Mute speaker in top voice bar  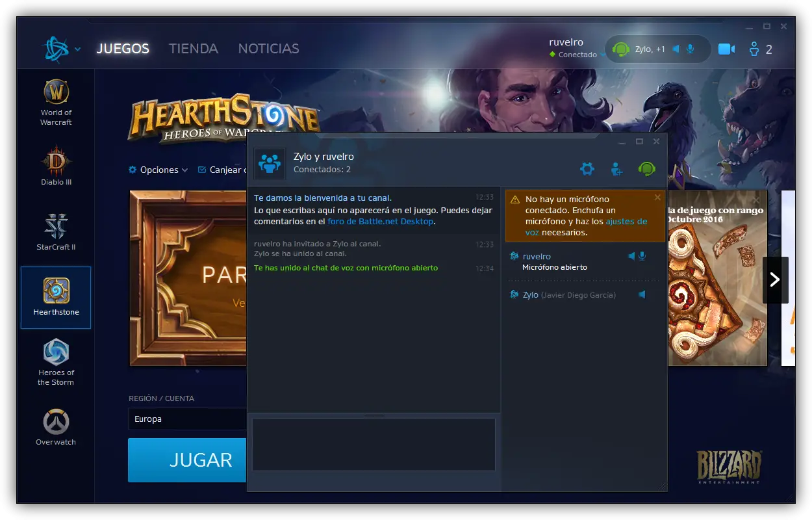click(676, 49)
